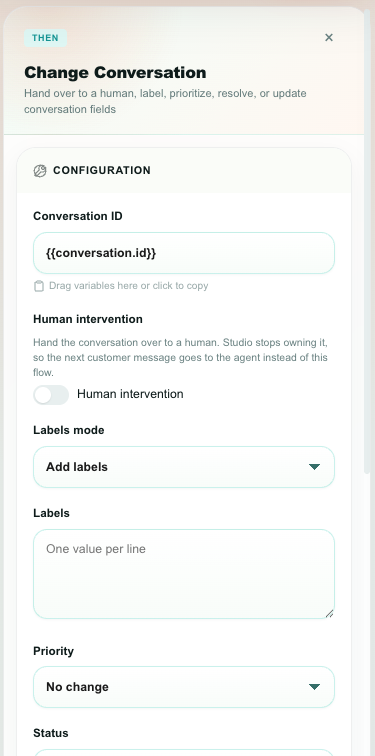
Task: Click the 'Status' field label
Action: coord(51,733)
